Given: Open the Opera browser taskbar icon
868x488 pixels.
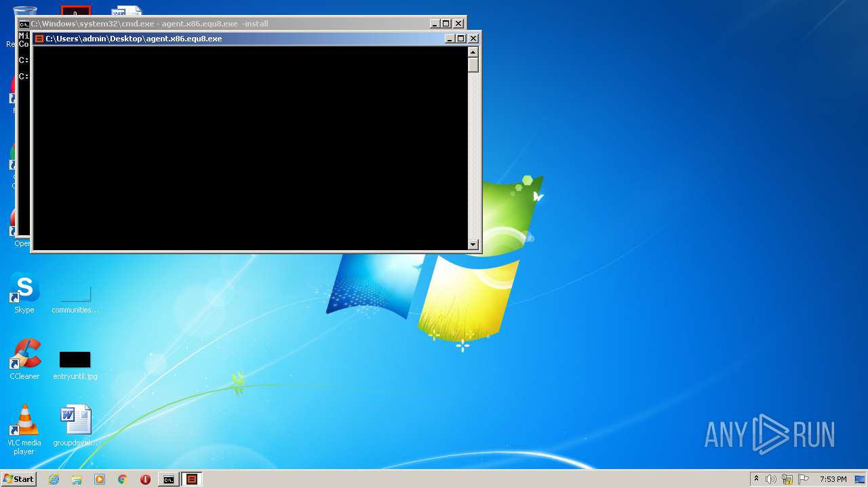Looking at the screenshot, I should pos(145,479).
